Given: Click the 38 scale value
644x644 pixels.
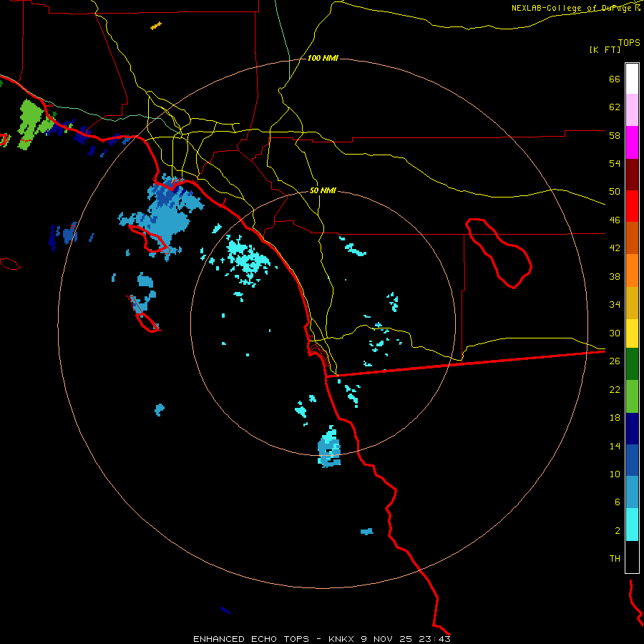Looking at the screenshot, I should [615, 276].
